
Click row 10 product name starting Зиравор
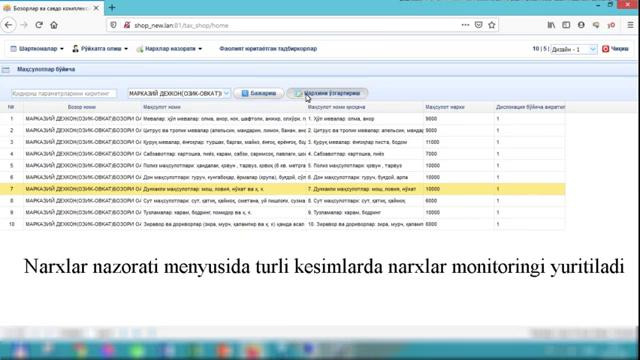[x=224, y=224]
